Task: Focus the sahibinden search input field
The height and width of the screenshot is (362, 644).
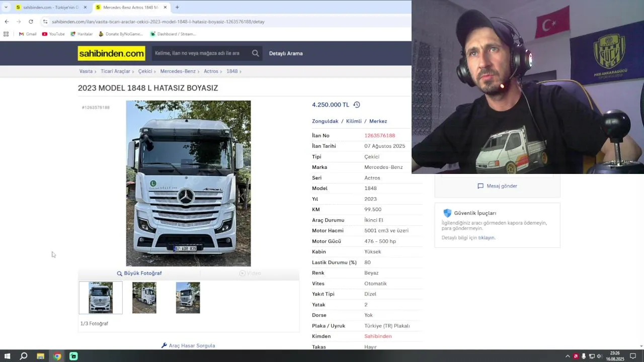Action: coord(201,53)
